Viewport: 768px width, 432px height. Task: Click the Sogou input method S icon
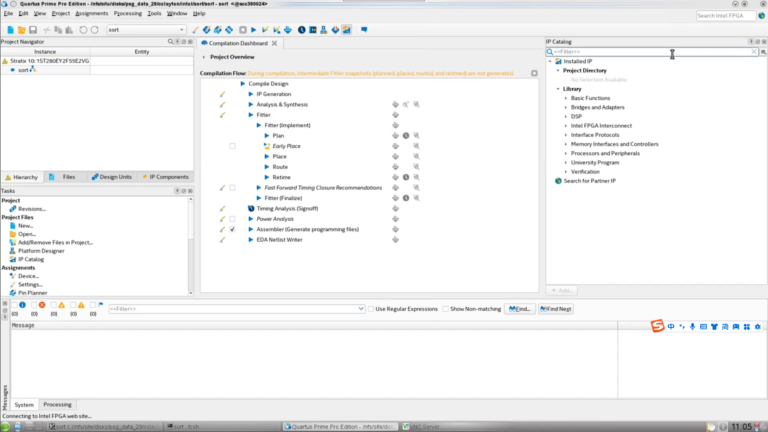[657, 326]
